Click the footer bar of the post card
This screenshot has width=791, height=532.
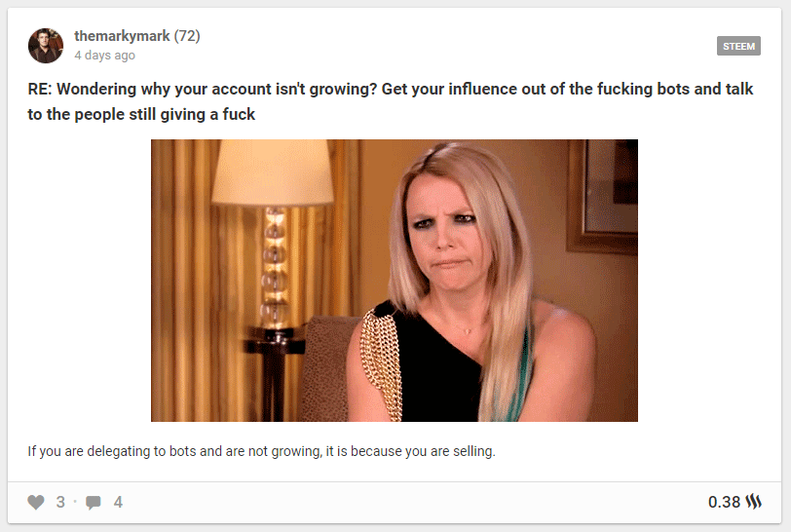coord(395,502)
